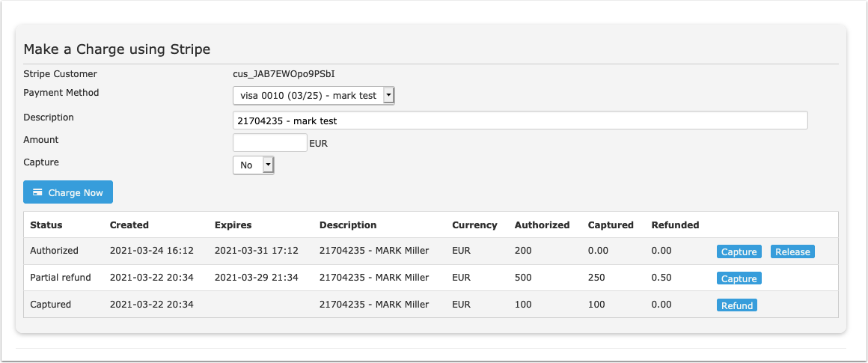This screenshot has height=363, width=868.
Task: Click expiry date 2021-03-31 17:12
Action: click(257, 251)
